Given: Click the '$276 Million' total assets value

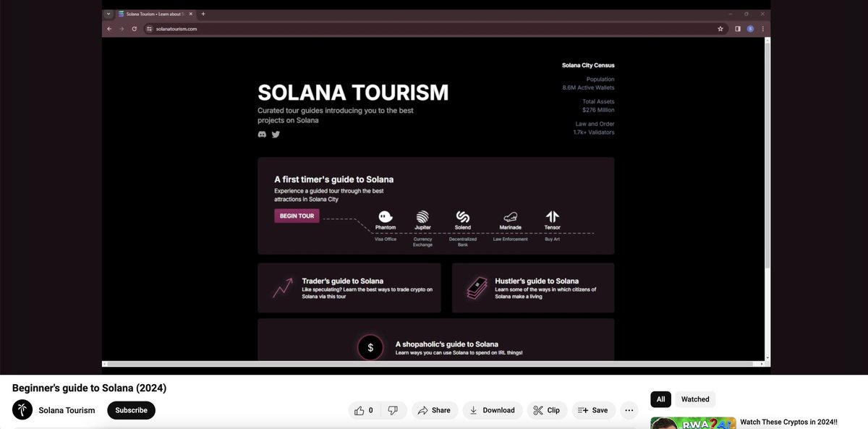Looking at the screenshot, I should click(x=598, y=110).
